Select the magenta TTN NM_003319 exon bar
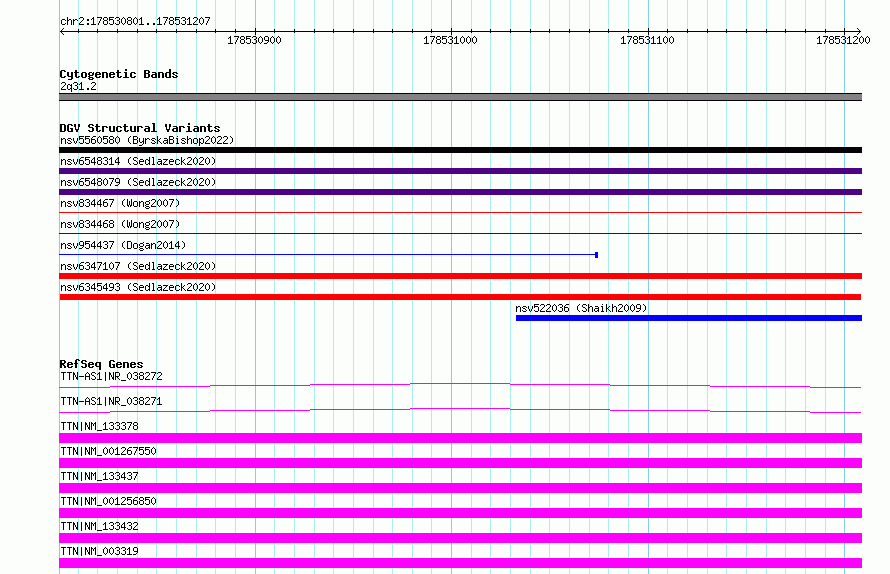890x574 pixels. click(x=460, y=563)
